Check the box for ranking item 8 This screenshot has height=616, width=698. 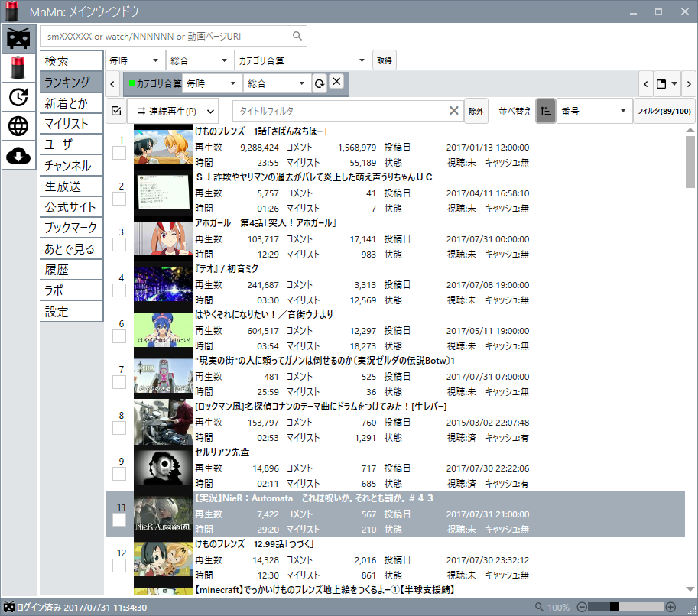click(118, 428)
